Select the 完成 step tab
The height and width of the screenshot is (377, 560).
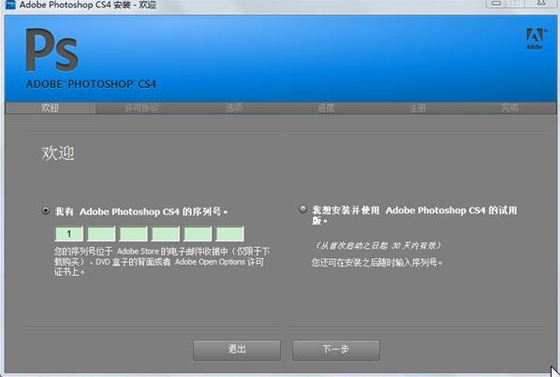tap(510, 108)
